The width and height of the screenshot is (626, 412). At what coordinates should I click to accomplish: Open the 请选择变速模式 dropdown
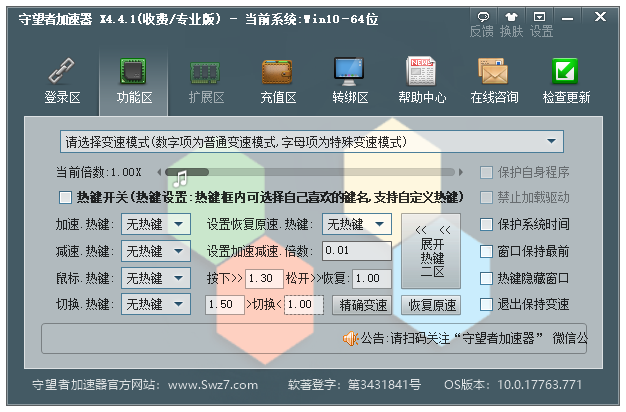312,142
